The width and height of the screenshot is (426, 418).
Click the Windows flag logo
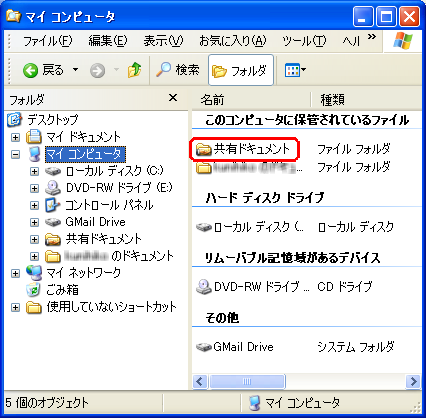(403, 41)
